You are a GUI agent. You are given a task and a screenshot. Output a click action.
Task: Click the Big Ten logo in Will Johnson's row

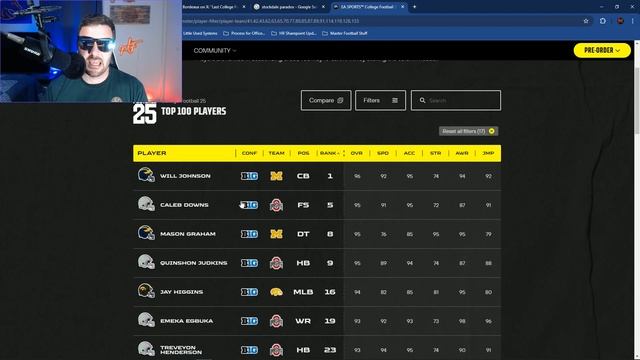pos(249,176)
